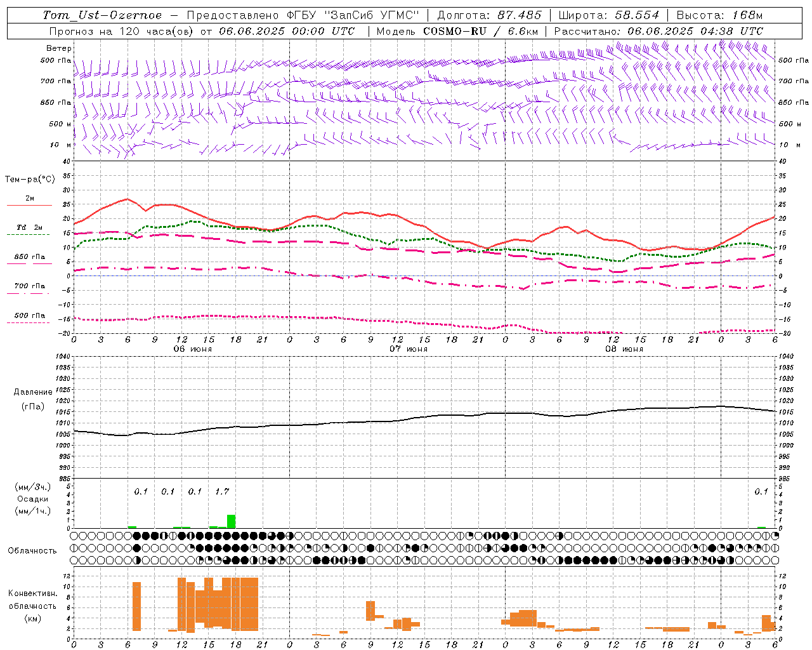812x650 pixels.
Task: Click the (мм/1ч.) precipitation unit label
Action: pos(32,511)
